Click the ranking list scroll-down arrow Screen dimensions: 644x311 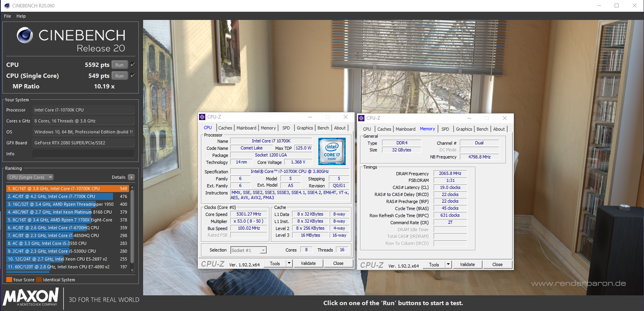click(132, 270)
